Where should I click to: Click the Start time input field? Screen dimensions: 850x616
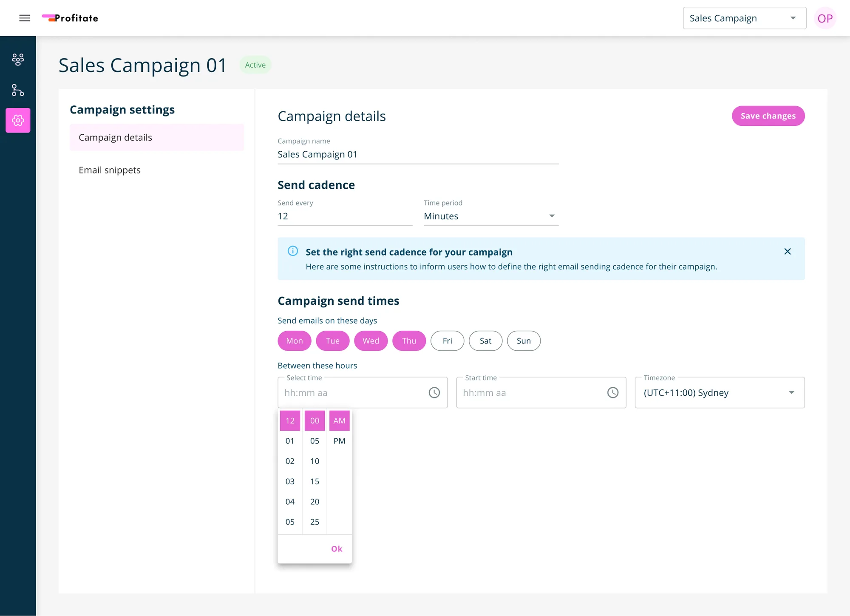[541, 392]
